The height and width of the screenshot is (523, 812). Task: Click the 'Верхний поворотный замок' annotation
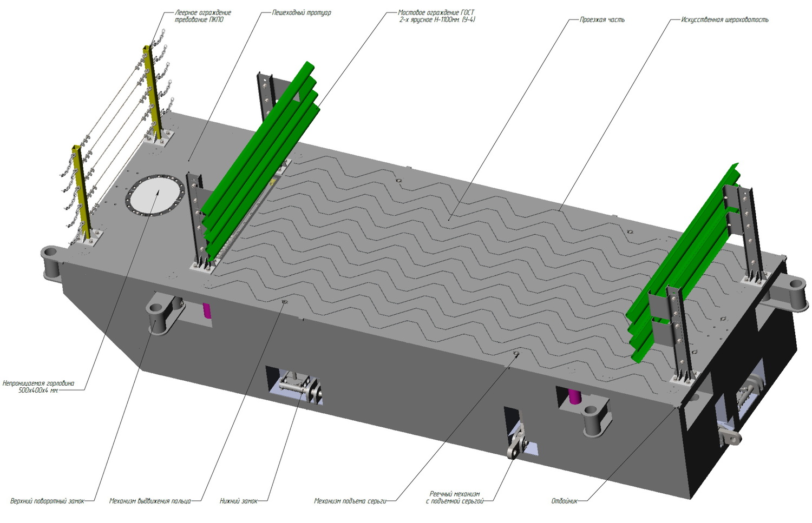pyautogui.click(x=48, y=501)
